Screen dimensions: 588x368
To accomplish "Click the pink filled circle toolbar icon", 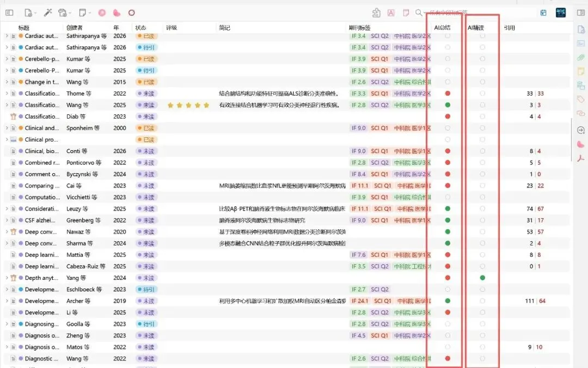I will tap(102, 13).
